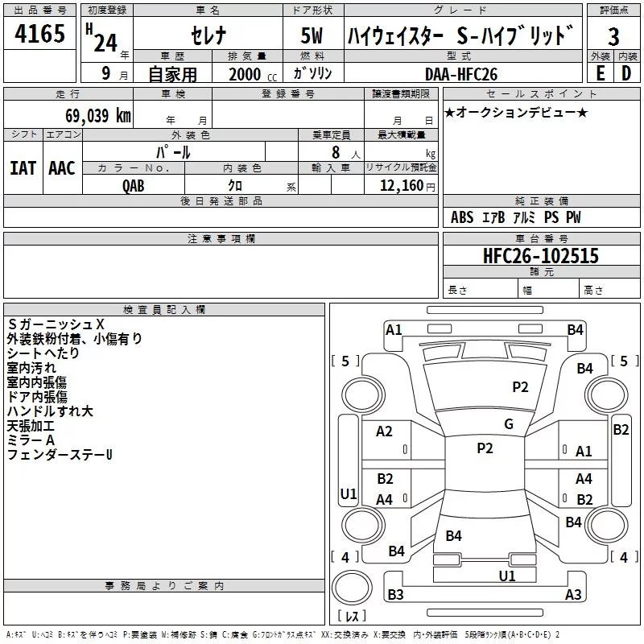This screenshot has height=644, width=644.
Task: Click エアB in the equipment list
Action: (493, 217)
